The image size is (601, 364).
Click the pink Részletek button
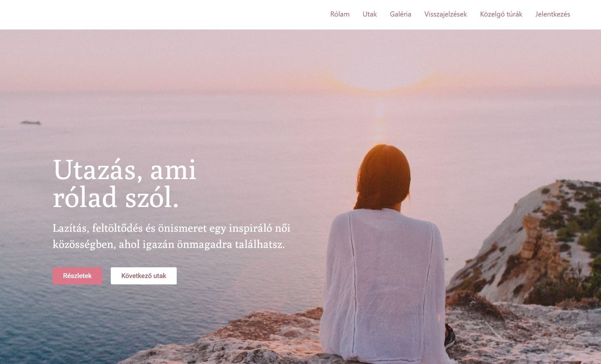click(x=77, y=276)
